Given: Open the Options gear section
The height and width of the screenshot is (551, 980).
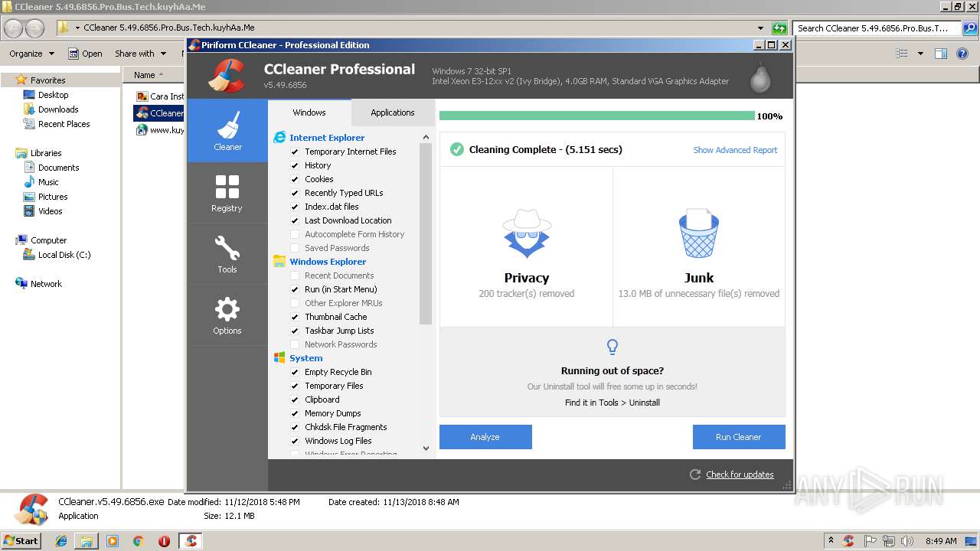Looking at the screenshot, I should click(x=227, y=315).
